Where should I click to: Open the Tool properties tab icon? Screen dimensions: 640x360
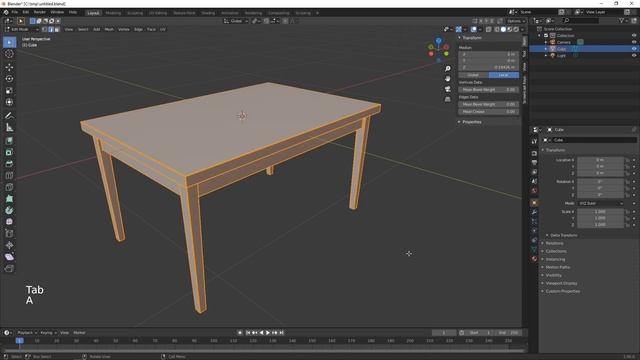534,141
